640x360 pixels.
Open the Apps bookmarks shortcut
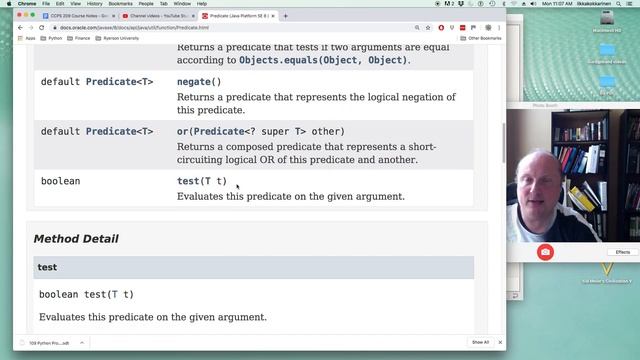click(27, 38)
